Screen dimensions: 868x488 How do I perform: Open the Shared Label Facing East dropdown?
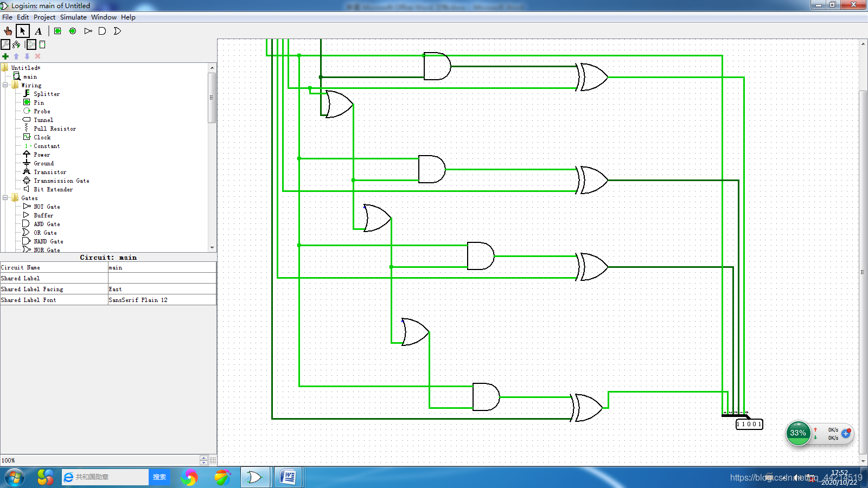[x=162, y=289]
